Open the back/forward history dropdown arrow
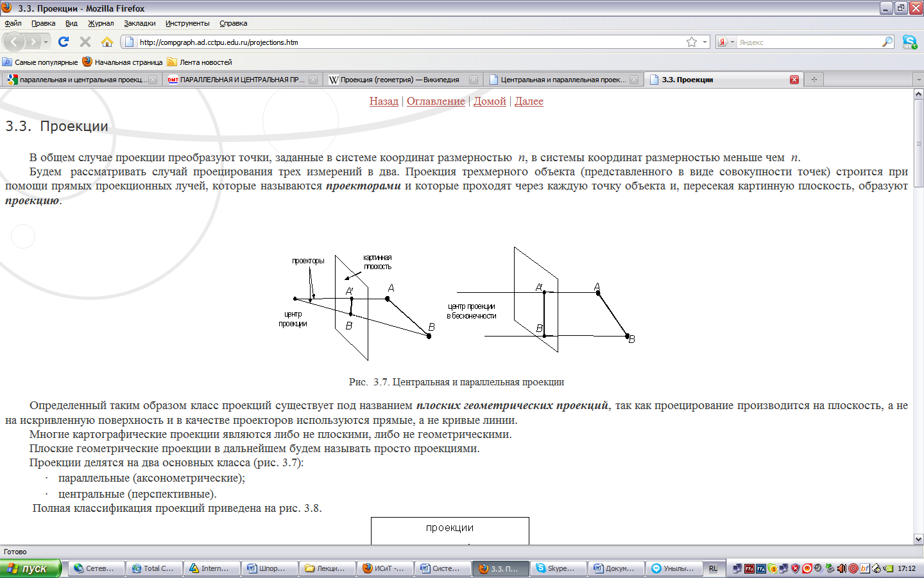 point(46,42)
